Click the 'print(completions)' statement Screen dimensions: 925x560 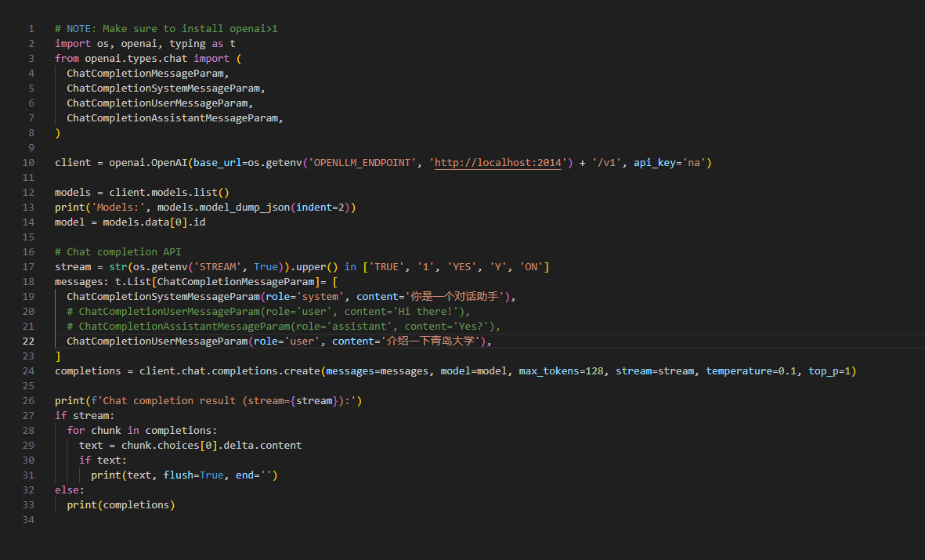pyautogui.click(x=121, y=505)
